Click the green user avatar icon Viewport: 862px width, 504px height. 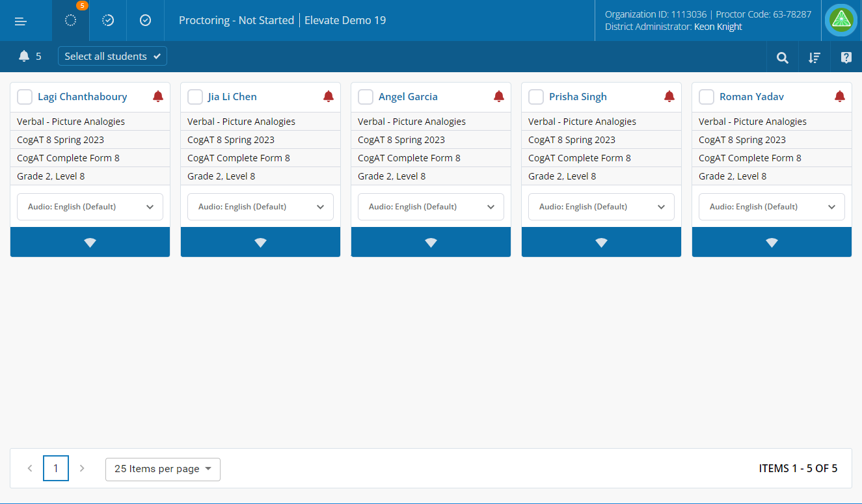click(x=841, y=20)
